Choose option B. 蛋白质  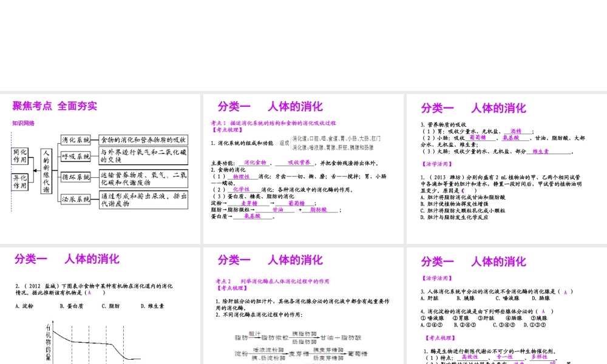pos(71,306)
